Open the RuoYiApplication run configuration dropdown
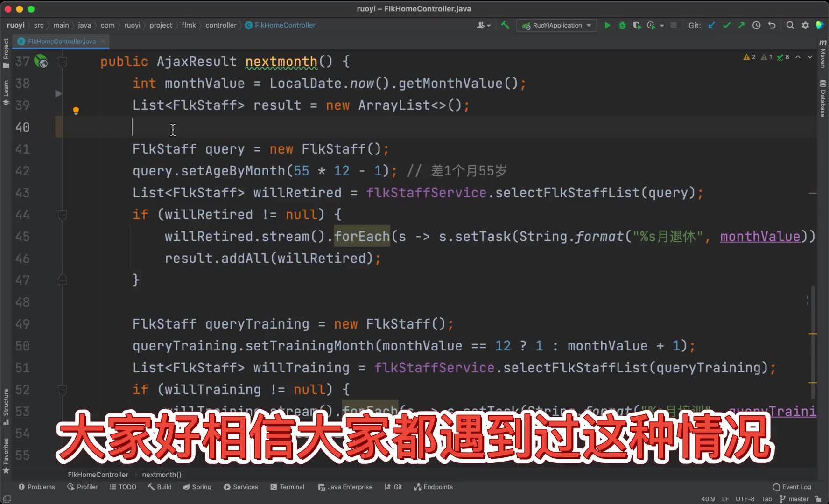Screen dimensions: 829x504 click(557, 25)
